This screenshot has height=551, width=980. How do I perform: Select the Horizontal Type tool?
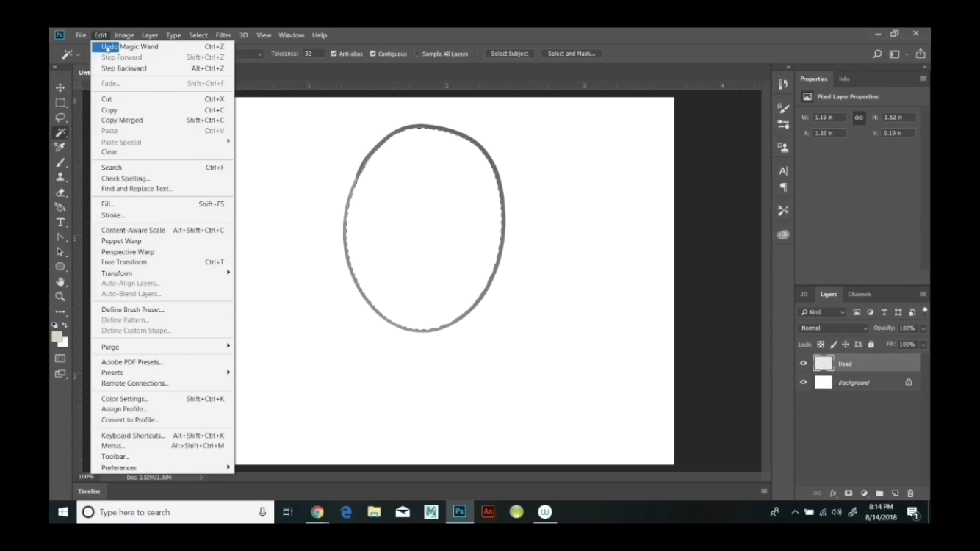point(61,222)
